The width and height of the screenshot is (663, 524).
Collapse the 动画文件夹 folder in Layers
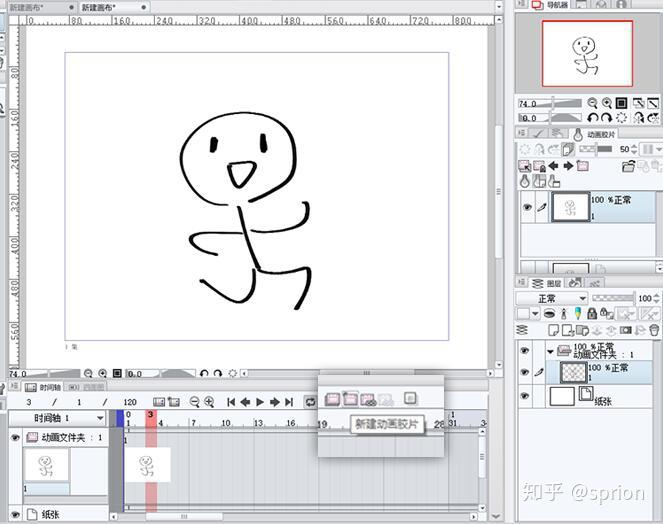pyautogui.click(x=550, y=351)
